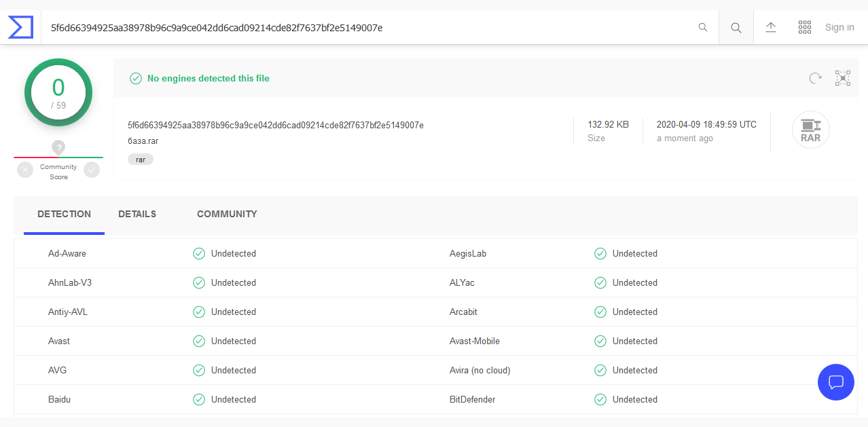Open the chat bubble widget
This screenshot has height=427, width=868.
[835, 382]
